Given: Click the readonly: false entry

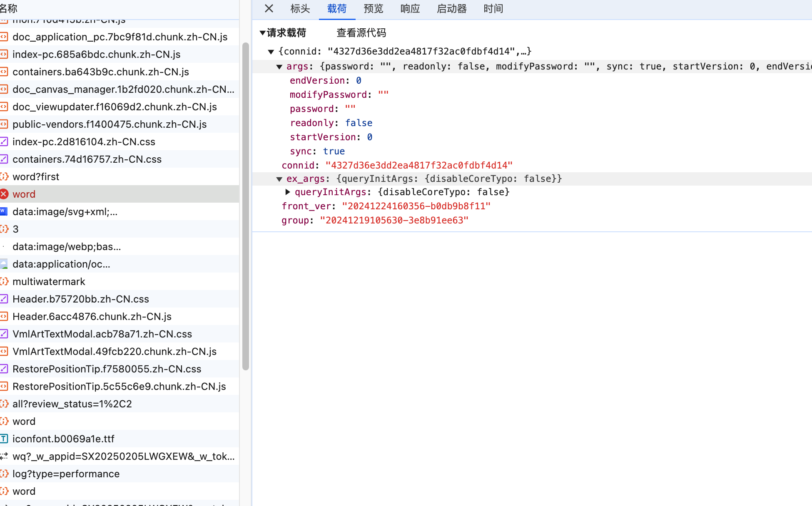Looking at the screenshot, I should [x=331, y=123].
